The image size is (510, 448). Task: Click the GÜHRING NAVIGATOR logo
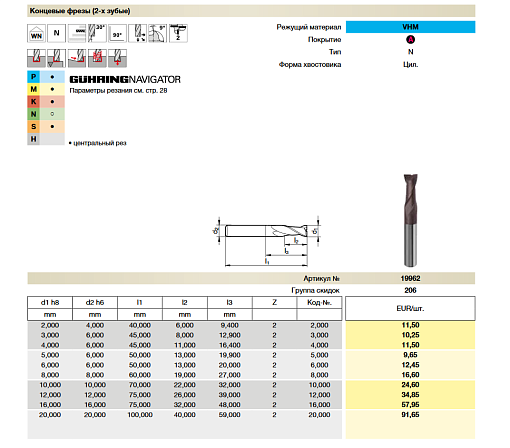pos(125,80)
